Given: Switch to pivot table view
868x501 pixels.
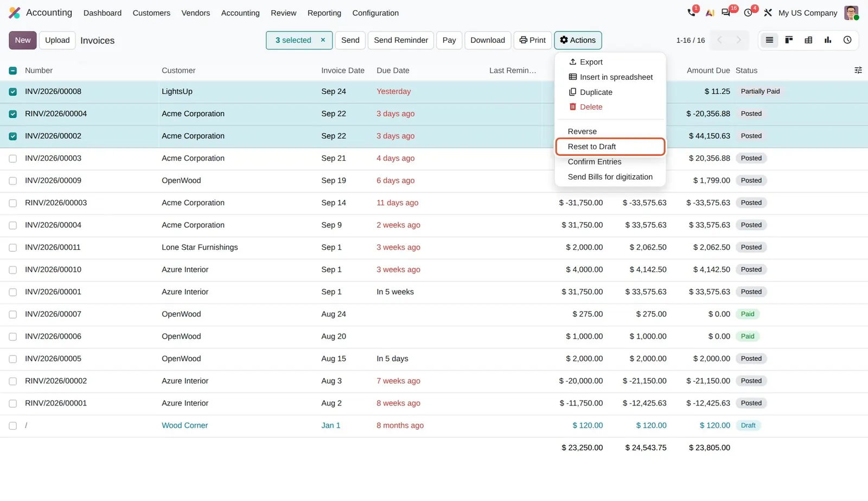Looking at the screenshot, I should [808, 40].
